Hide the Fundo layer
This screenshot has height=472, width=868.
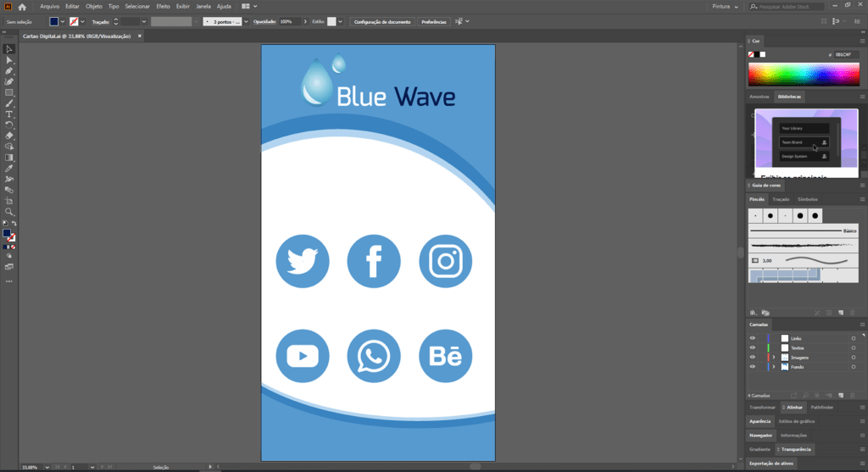tap(753, 367)
